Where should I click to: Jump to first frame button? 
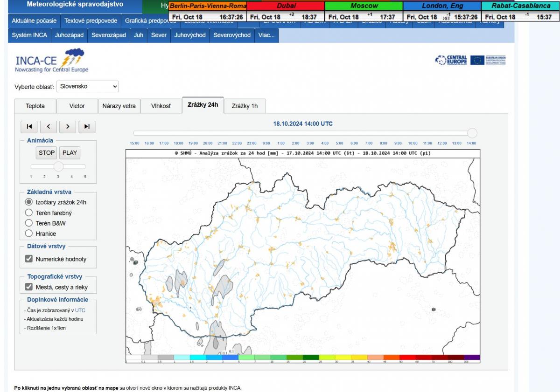(29, 126)
